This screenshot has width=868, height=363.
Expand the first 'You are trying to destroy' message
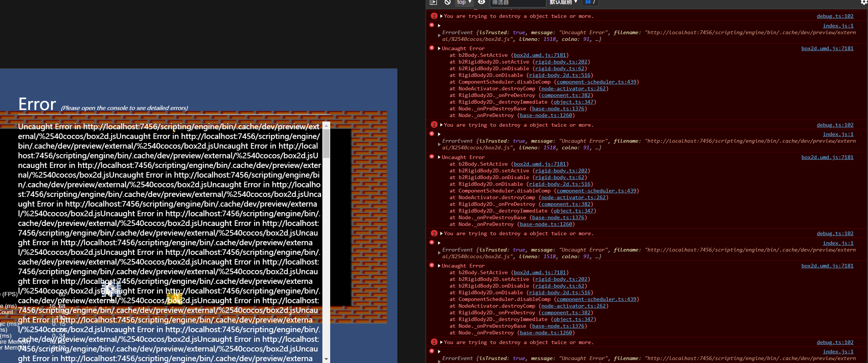click(x=441, y=16)
